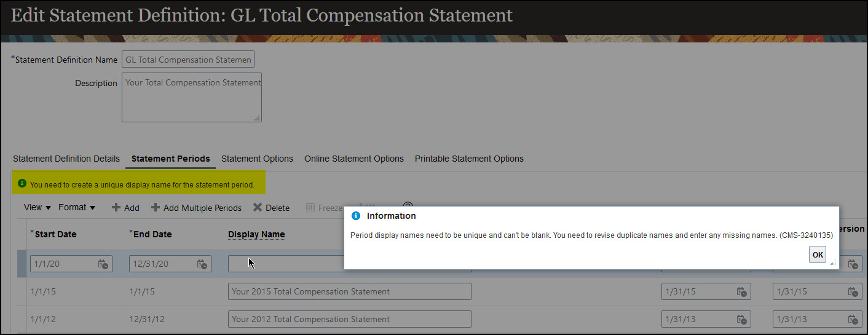The height and width of the screenshot is (335, 868).
Task: Click the Freeze column icon
Action: (x=310, y=208)
